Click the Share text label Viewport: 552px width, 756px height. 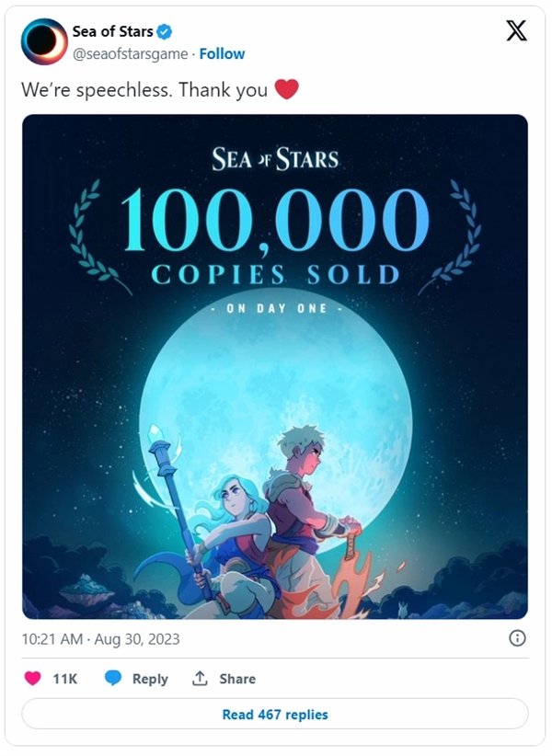(x=237, y=679)
